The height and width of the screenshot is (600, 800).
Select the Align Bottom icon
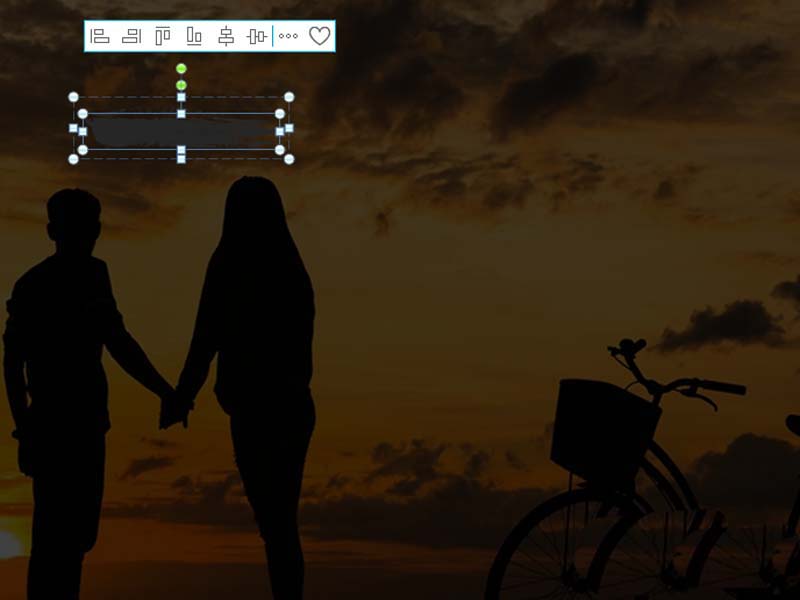[194, 36]
